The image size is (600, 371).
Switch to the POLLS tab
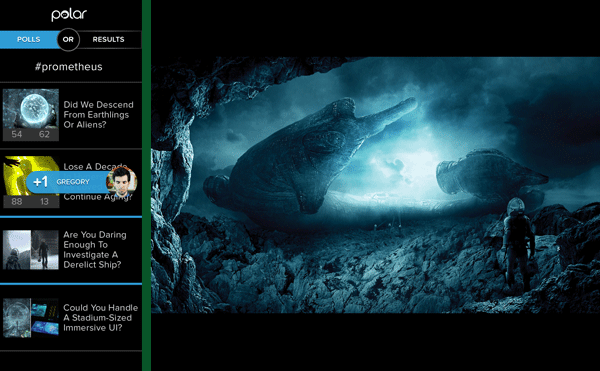[29, 39]
